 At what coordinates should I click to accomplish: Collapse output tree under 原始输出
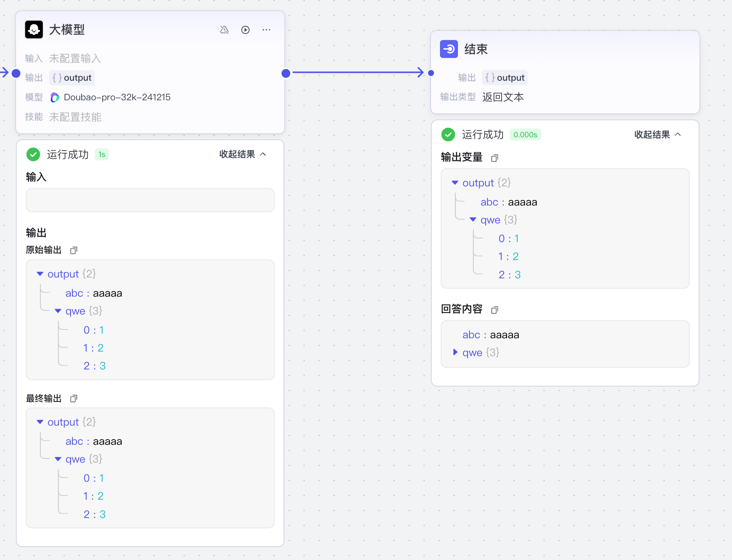tap(40, 274)
